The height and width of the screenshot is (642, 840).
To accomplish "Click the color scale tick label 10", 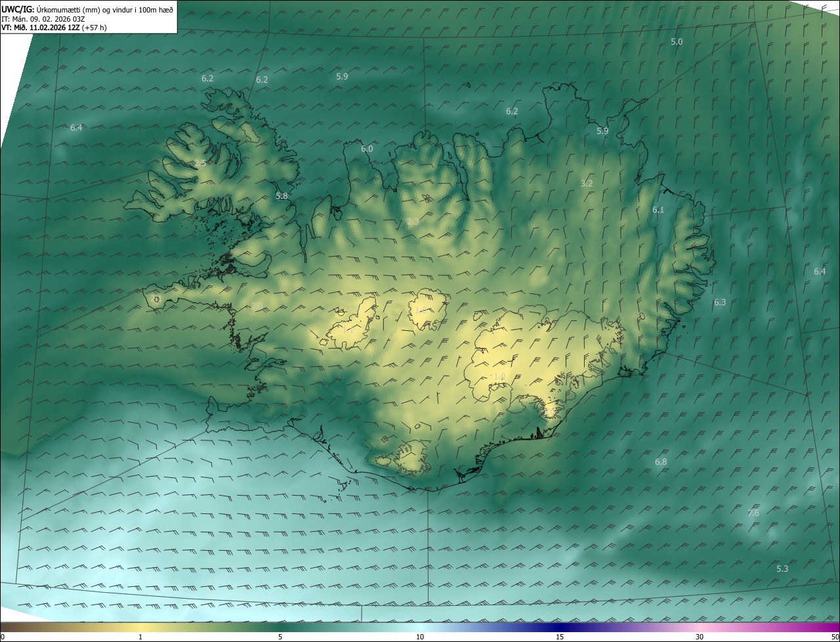I will (420, 637).
